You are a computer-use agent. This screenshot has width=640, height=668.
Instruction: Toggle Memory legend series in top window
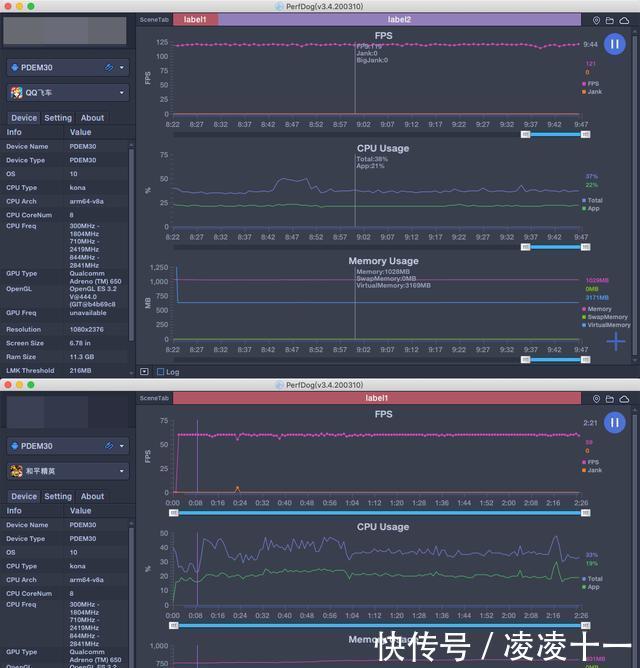pos(597,309)
